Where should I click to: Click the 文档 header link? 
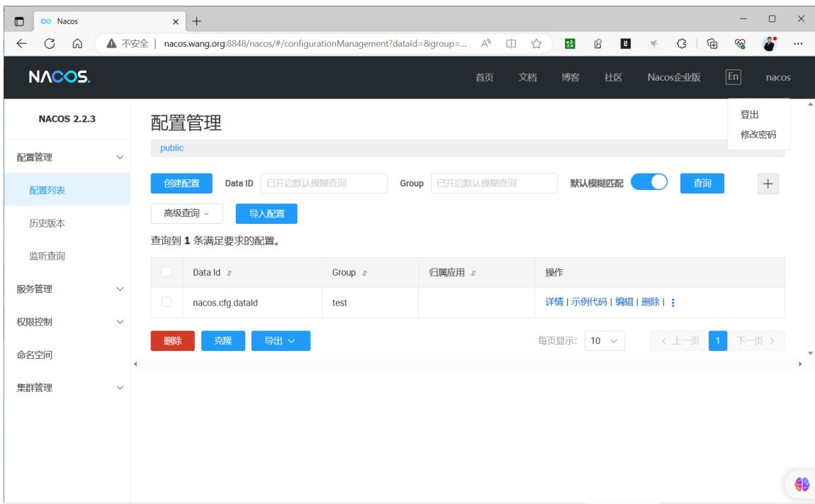(527, 77)
